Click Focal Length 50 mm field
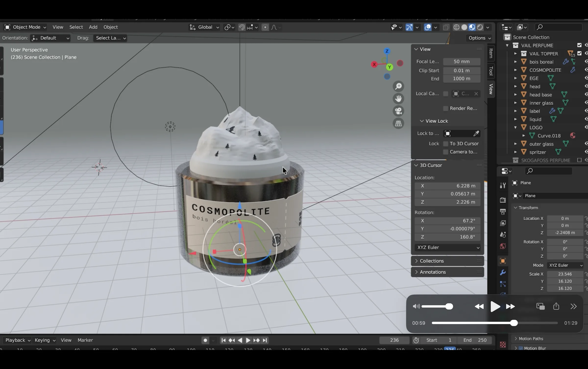The image size is (588, 369). tap(462, 61)
